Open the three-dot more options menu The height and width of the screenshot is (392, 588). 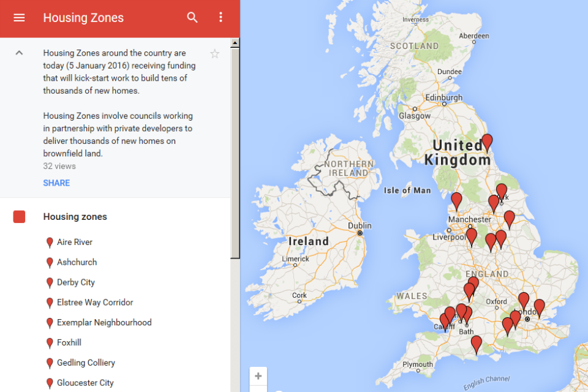(221, 18)
